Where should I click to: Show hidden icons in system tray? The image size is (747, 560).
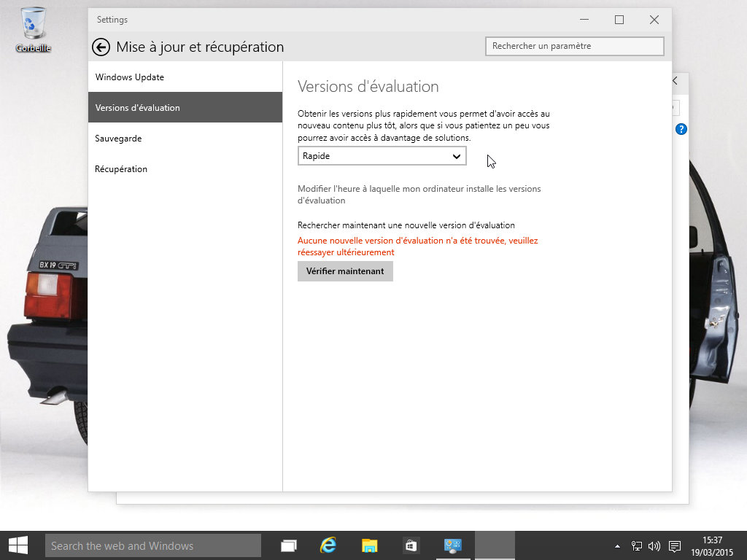click(x=616, y=545)
